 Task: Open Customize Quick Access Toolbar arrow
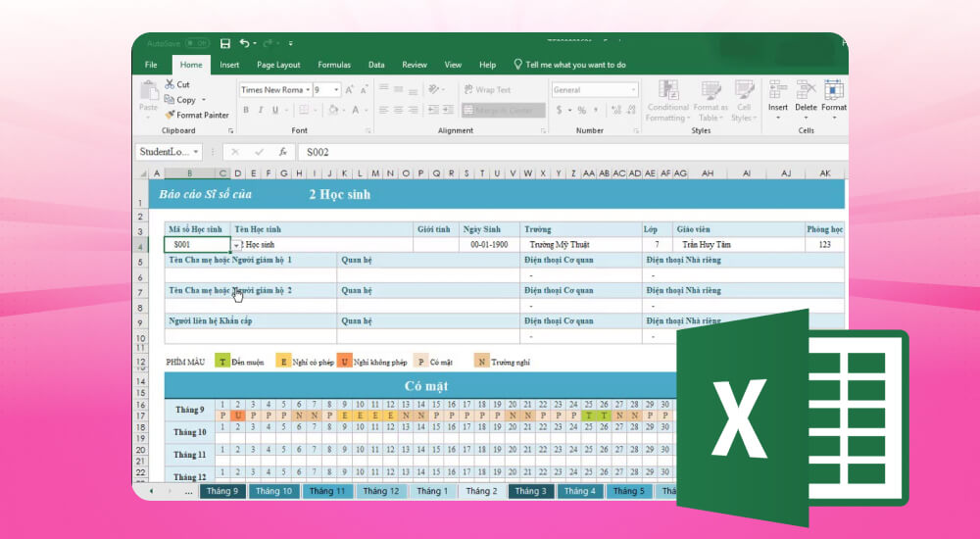[x=291, y=44]
